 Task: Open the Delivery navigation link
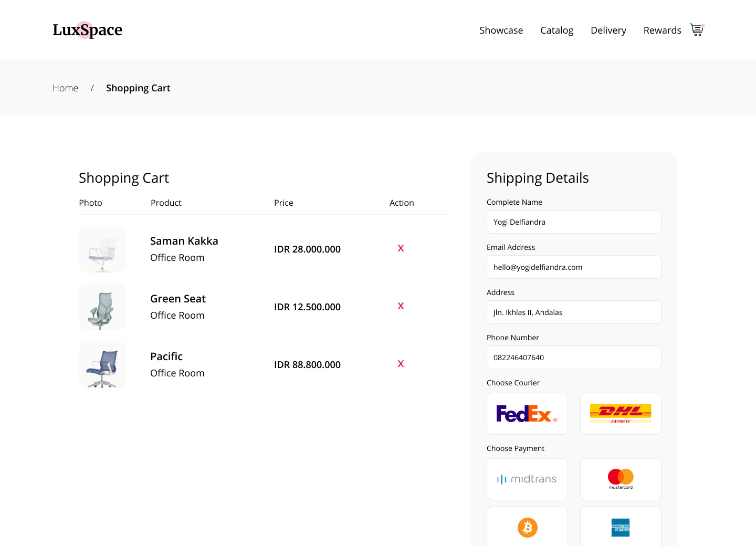click(608, 30)
